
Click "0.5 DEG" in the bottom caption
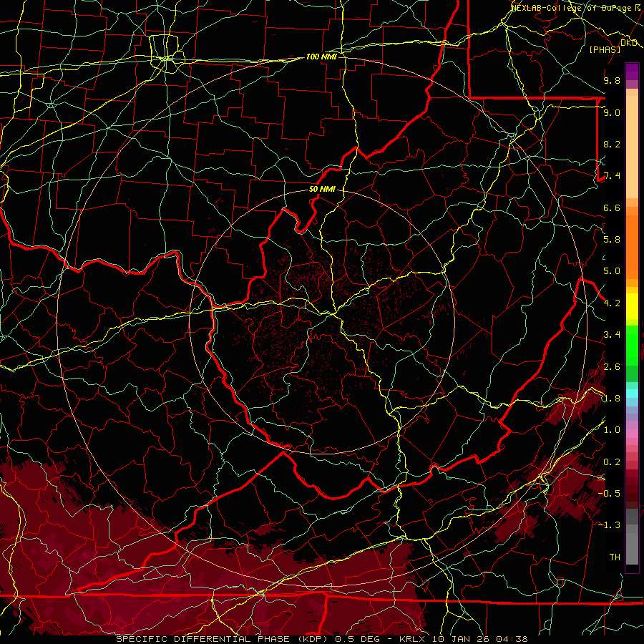click(x=357, y=639)
